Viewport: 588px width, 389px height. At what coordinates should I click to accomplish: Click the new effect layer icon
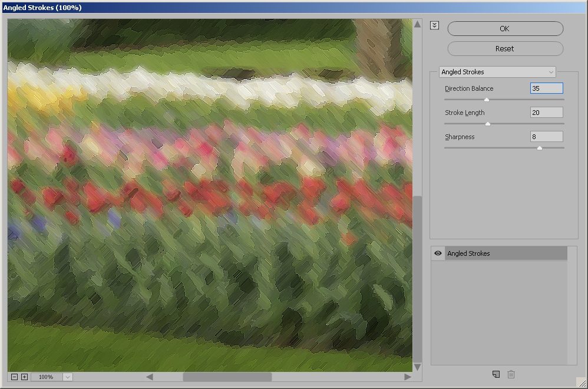[x=496, y=374]
